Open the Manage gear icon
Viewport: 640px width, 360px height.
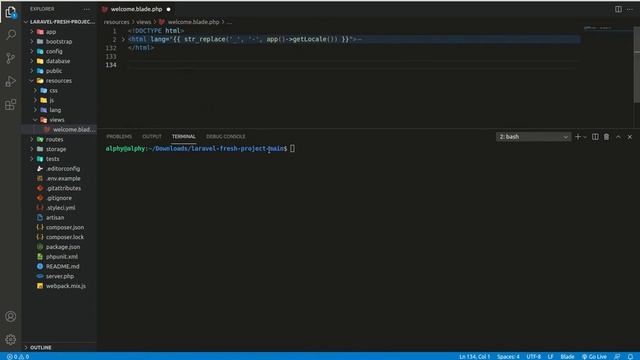[11, 339]
